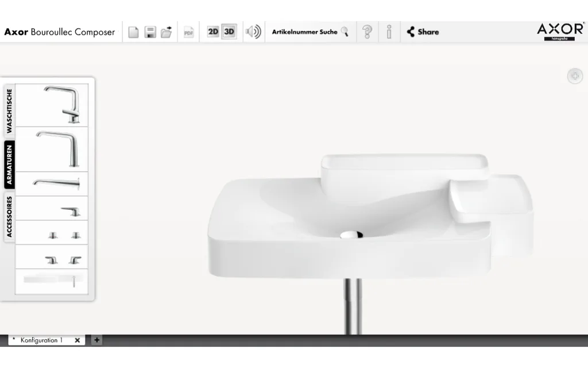The image size is (588, 368).
Task: Switch to 2D view
Action: [x=213, y=32]
